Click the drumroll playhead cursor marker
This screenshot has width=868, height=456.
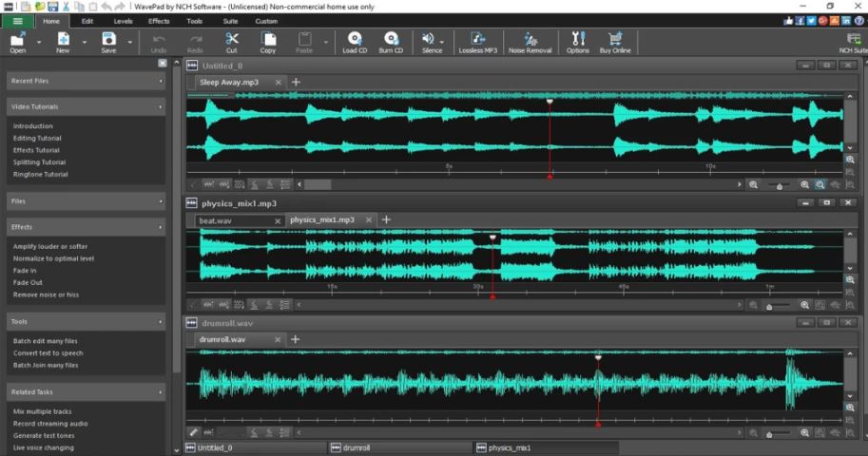(598, 358)
